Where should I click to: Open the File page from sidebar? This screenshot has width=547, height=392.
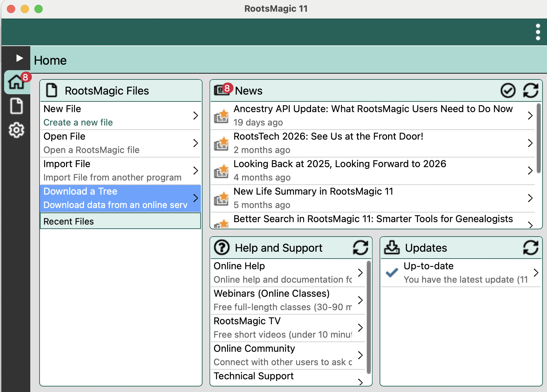coord(17,106)
